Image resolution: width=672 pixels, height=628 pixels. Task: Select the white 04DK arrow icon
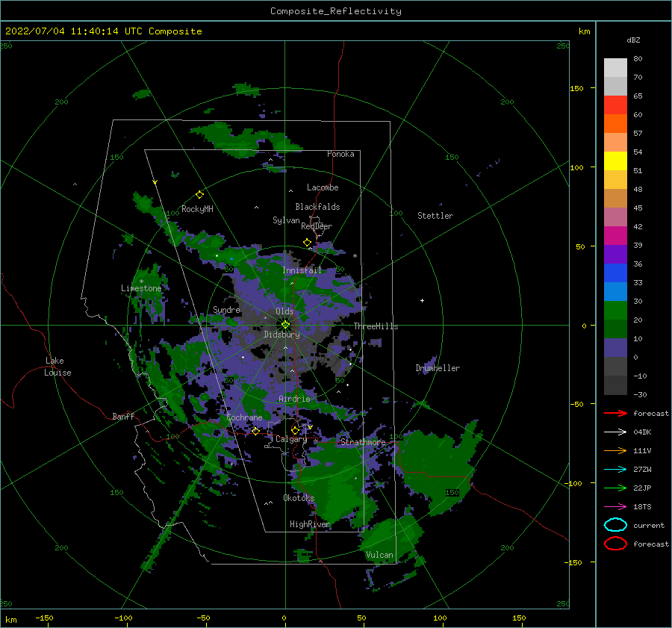pos(615,432)
